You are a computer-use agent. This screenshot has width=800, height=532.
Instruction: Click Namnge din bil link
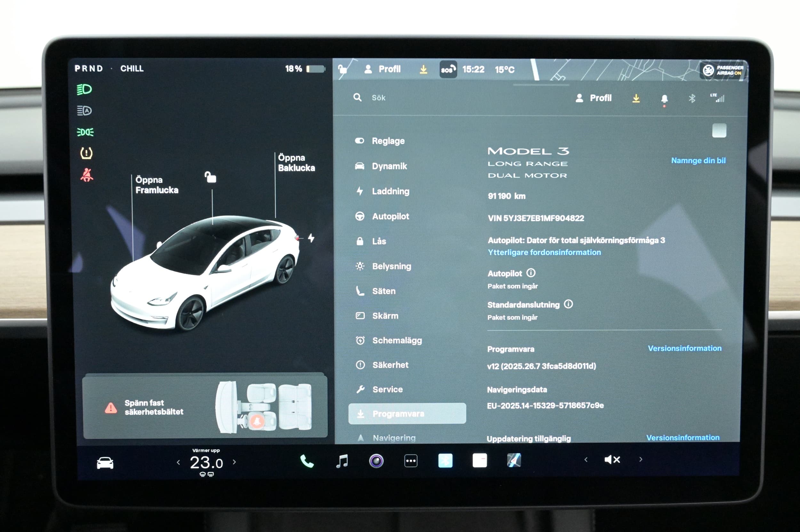[698, 161]
